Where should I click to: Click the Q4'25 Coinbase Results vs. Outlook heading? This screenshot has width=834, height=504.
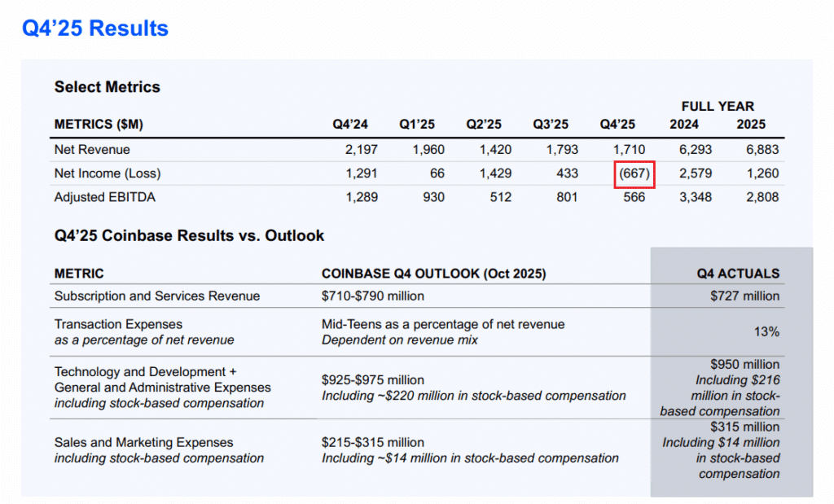click(189, 236)
